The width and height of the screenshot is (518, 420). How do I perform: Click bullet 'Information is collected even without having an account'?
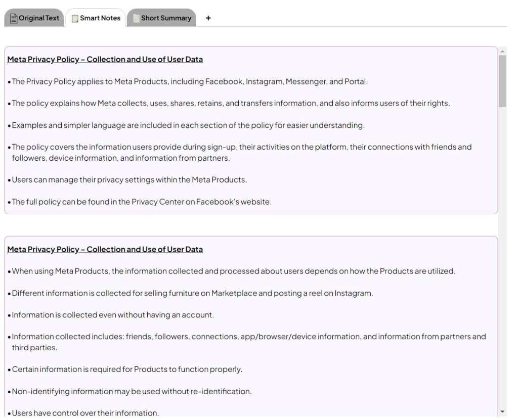click(113, 315)
